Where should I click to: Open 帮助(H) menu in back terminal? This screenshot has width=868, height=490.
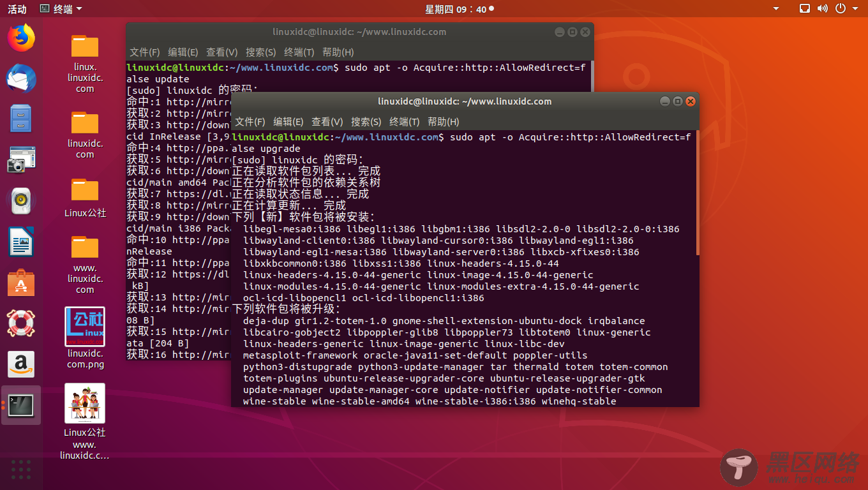tap(338, 52)
